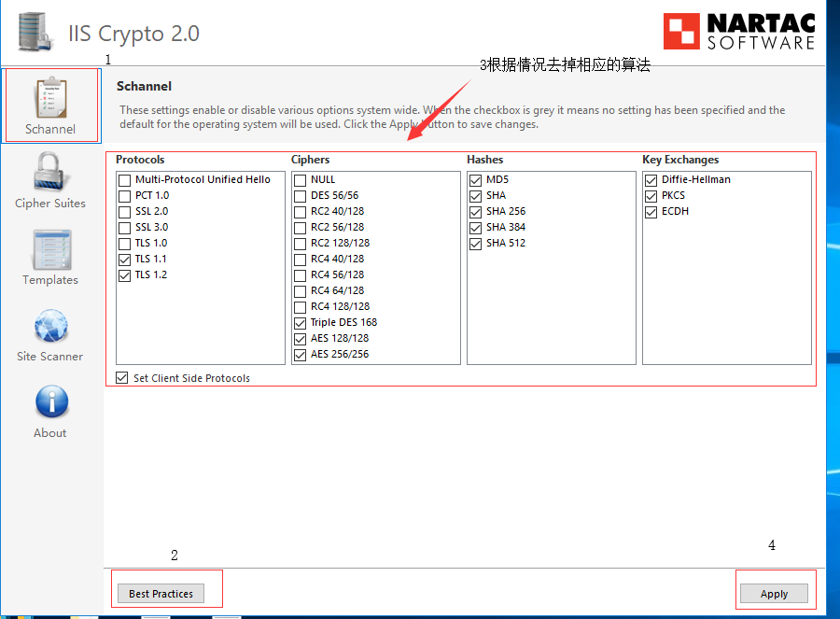Screen dimensions: 840x619
Task: Enable SSL 2.0 protocol checkbox
Action: [x=124, y=212]
